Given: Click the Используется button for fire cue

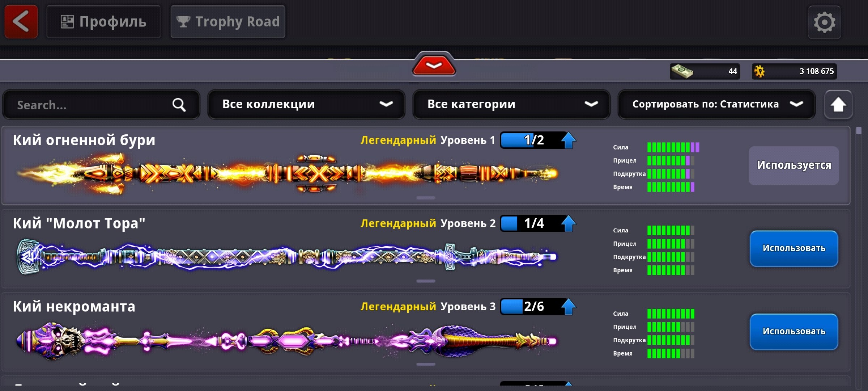Looking at the screenshot, I should [x=794, y=165].
